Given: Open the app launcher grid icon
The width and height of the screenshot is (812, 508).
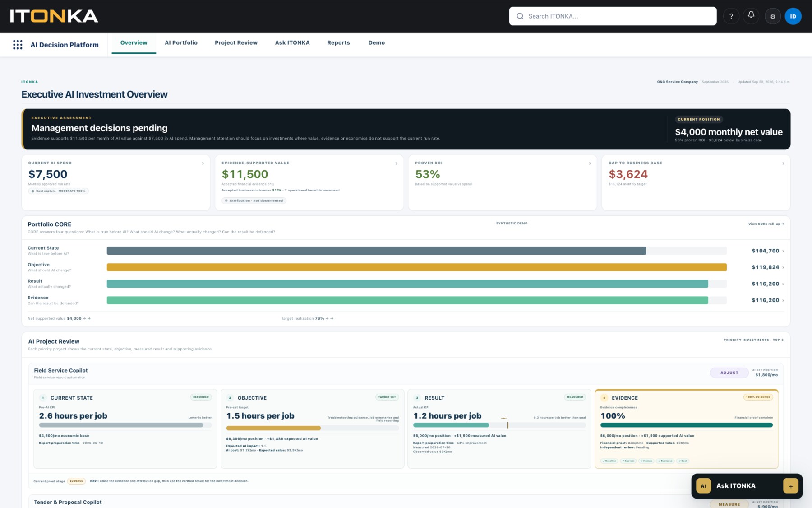Looking at the screenshot, I should click(x=18, y=45).
